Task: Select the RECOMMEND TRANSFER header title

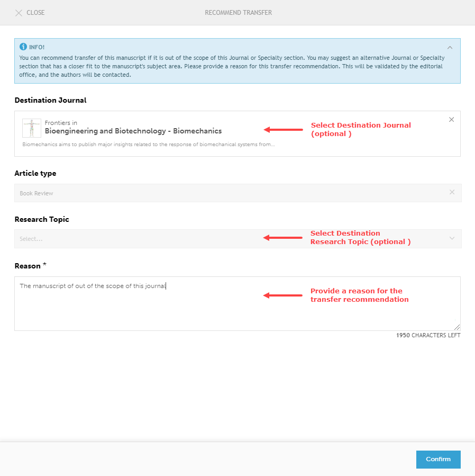Action: tap(237, 13)
